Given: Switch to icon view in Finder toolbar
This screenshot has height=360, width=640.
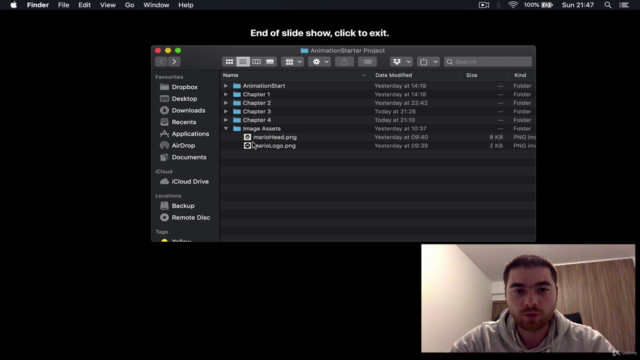Looking at the screenshot, I should pyautogui.click(x=229, y=62).
